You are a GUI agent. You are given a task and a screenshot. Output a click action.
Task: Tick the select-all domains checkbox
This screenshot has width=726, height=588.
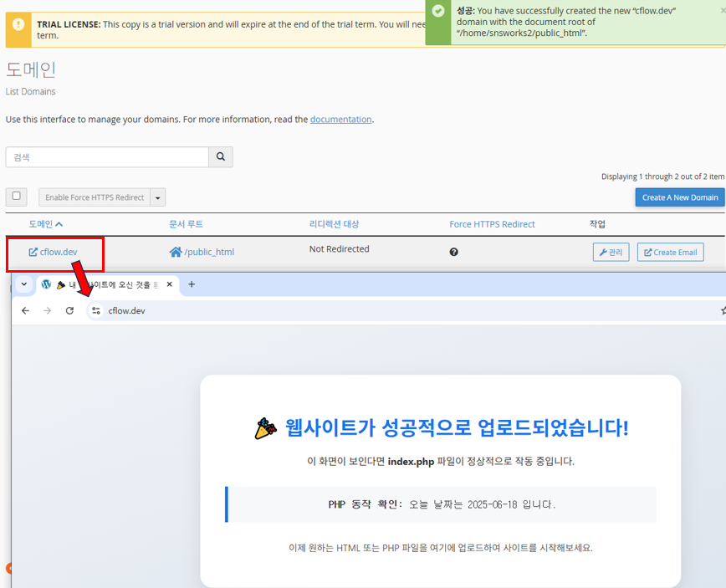[x=17, y=197]
